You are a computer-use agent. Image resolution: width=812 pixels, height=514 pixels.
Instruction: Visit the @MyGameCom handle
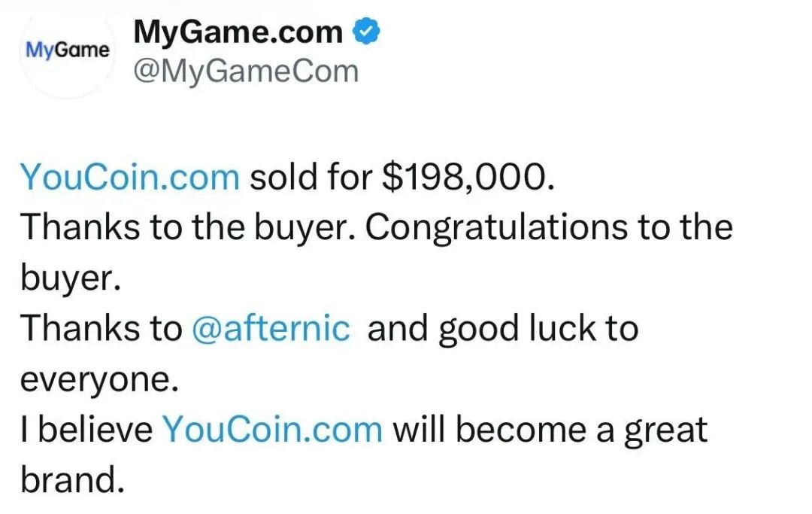(x=246, y=71)
